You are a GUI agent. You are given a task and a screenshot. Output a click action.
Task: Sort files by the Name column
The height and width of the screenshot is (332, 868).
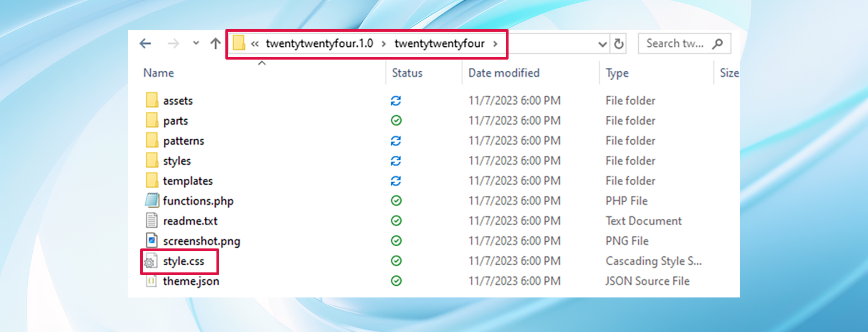[159, 73]
